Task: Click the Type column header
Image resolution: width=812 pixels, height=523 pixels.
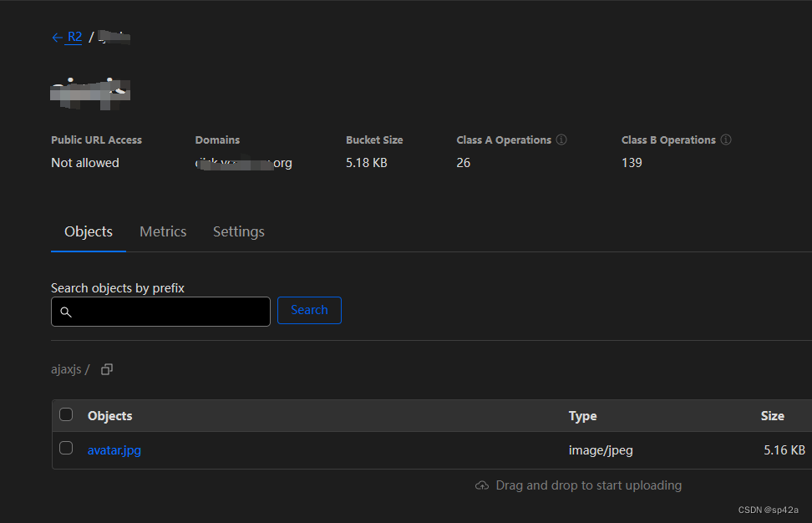Action: pos(582,416)
